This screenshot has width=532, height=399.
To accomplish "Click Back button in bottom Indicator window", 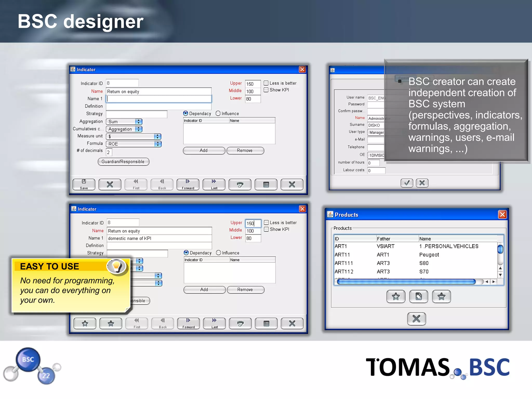I will pos(163,323).
